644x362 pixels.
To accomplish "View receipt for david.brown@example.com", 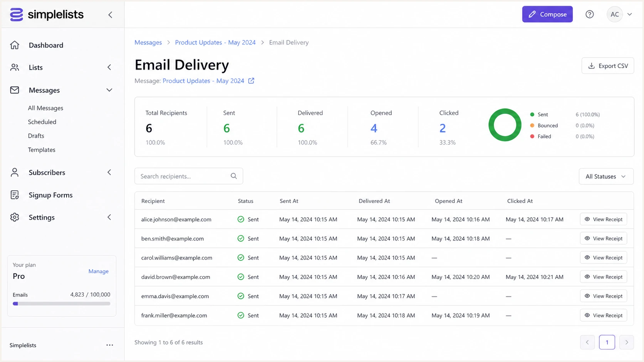I will [x=604, y=277].
